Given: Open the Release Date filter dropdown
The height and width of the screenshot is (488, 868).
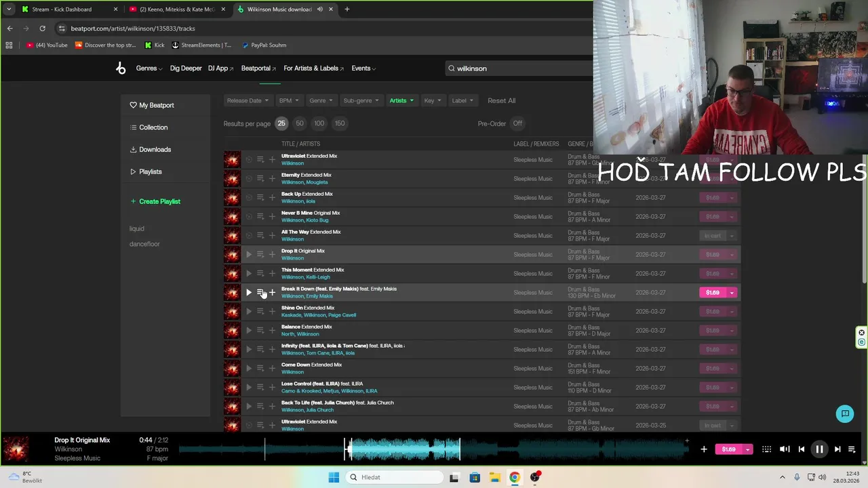Looking at the screenshot, I should 248,100.
